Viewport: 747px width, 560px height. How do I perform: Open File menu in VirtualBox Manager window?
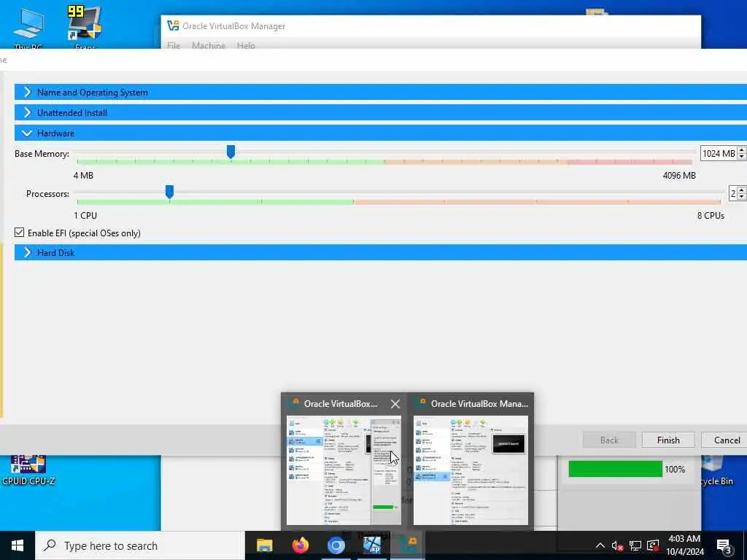click(174, 45)
